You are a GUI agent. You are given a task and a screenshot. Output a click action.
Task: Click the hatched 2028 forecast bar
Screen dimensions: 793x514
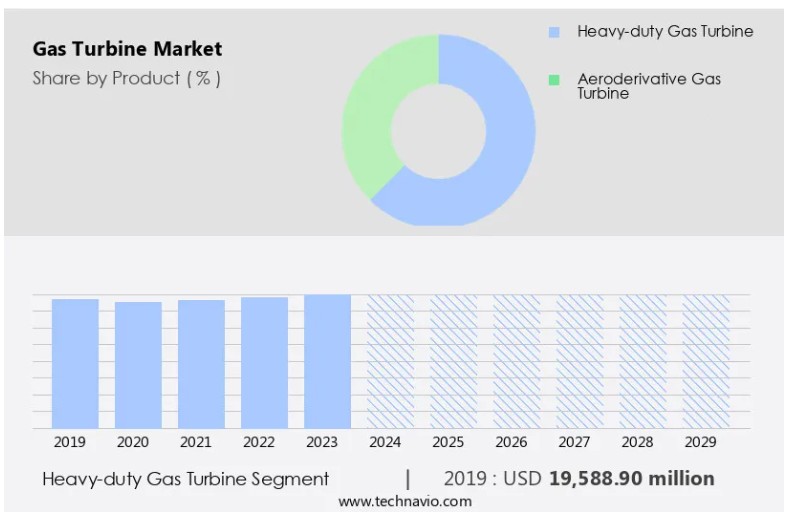642,361
